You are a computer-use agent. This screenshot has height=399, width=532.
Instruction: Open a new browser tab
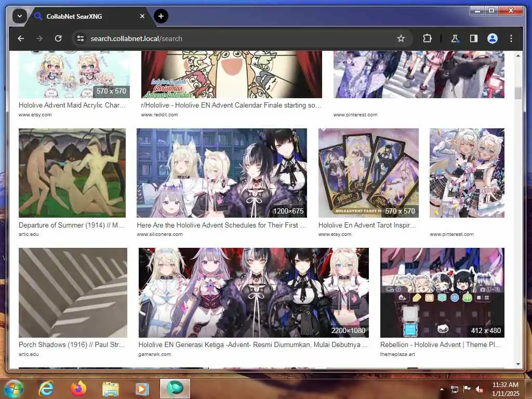[x=161, y=16]
